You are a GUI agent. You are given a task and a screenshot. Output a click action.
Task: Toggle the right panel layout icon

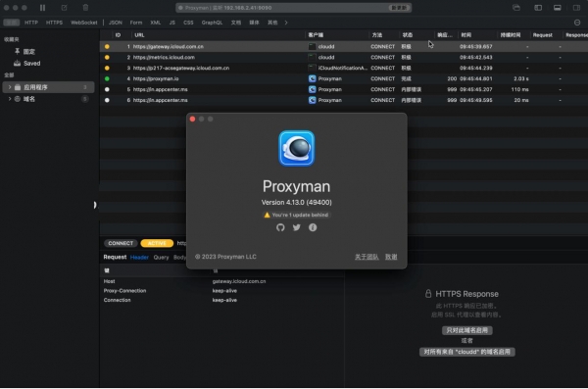(x=577, y=8)
